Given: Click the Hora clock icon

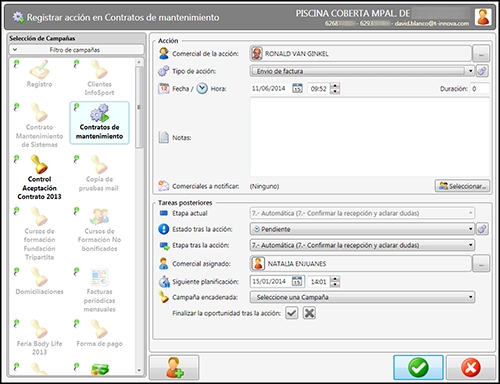Looking at the screenshot, I should click(202, 88).
